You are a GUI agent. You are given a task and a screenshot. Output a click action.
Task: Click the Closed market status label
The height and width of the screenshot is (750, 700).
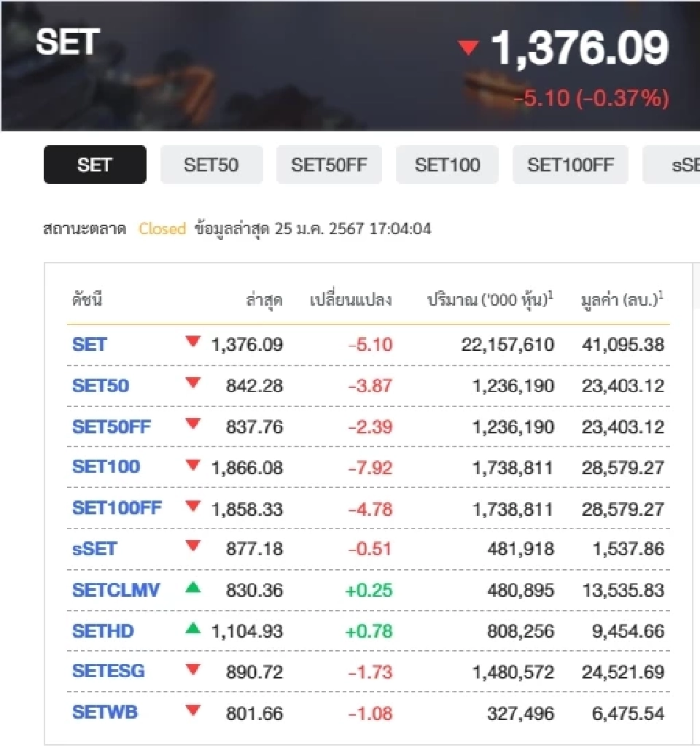tap(162, 229)
